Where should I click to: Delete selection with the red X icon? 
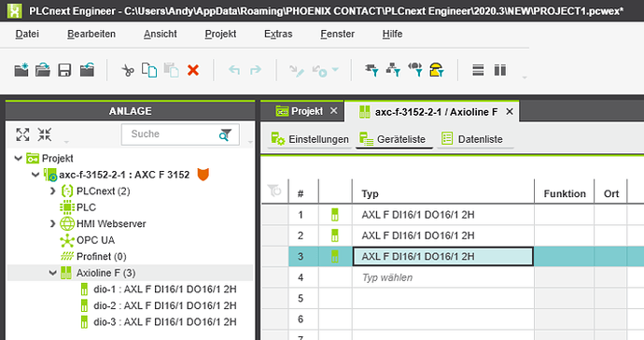click(193, 70)
